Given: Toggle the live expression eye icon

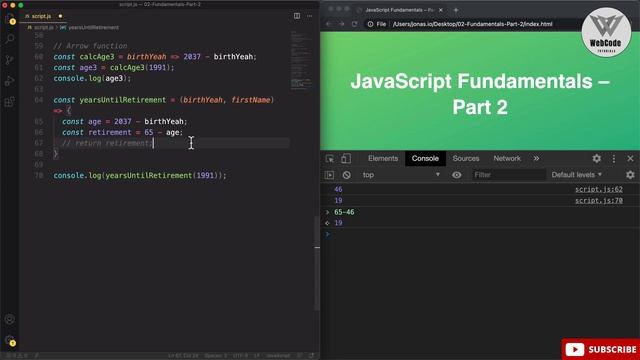Looking at the screenshot, I should click(456, 175).
